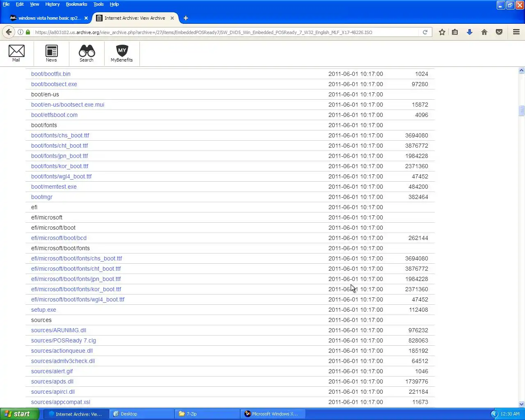Open the Bookmarks menu
Screen dimensions: 525x420
pos(77,4)
